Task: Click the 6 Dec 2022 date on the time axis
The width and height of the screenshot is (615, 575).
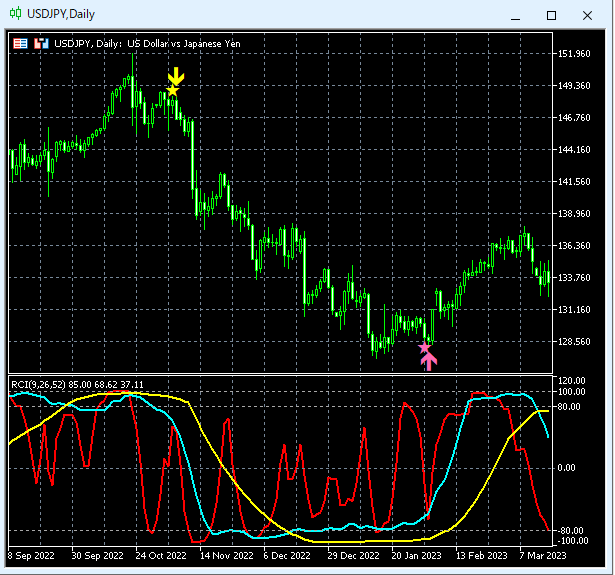Action: coord(287,556)
